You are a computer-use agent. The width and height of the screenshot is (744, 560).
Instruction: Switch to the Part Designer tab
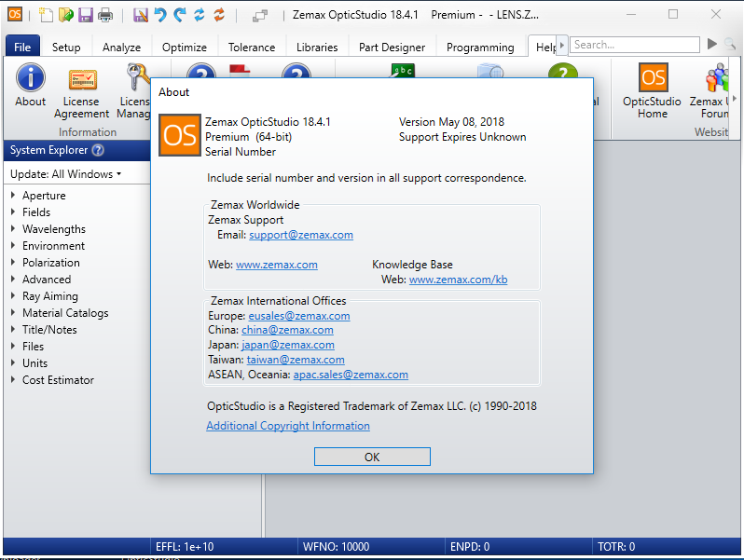(392, 47)
